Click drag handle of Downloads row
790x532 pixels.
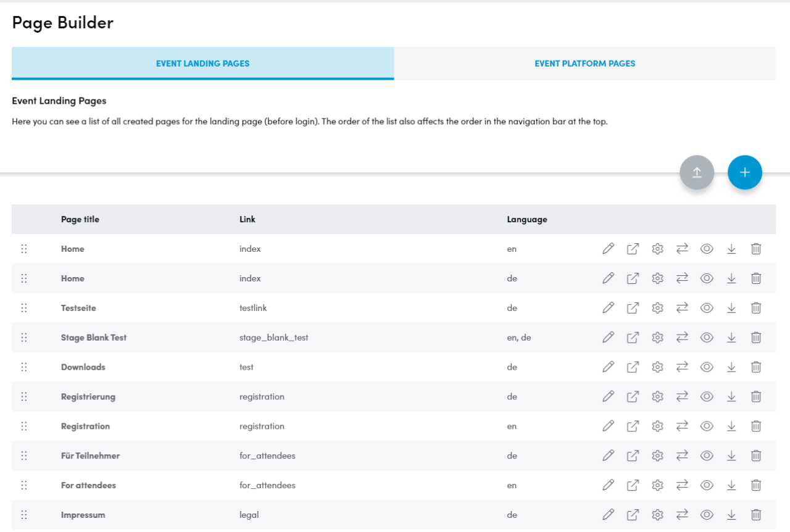24,367
